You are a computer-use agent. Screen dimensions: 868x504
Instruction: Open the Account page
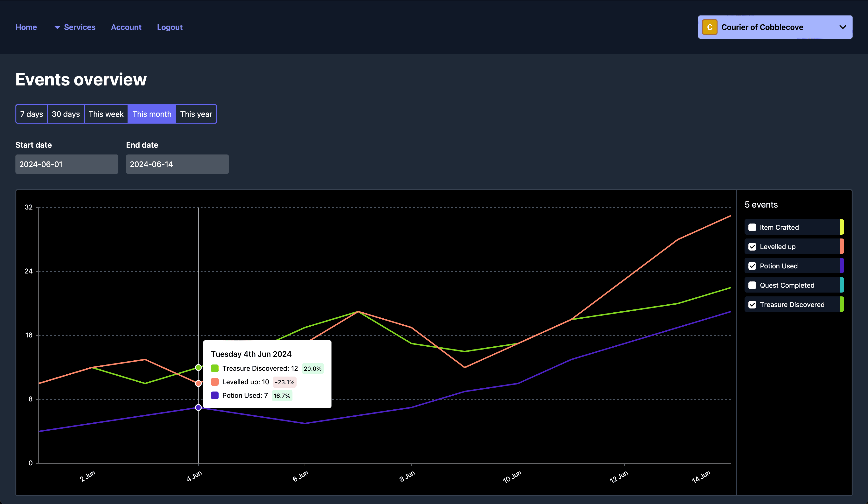[x=126, y=27]
